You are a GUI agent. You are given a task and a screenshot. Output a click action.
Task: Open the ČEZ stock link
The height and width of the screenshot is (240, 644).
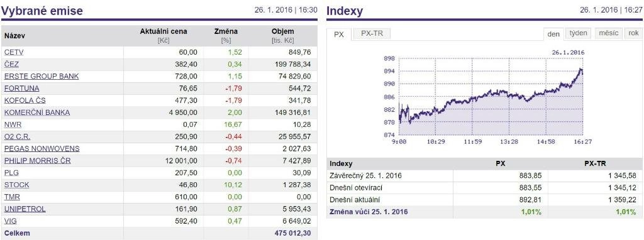click(11, 65)
